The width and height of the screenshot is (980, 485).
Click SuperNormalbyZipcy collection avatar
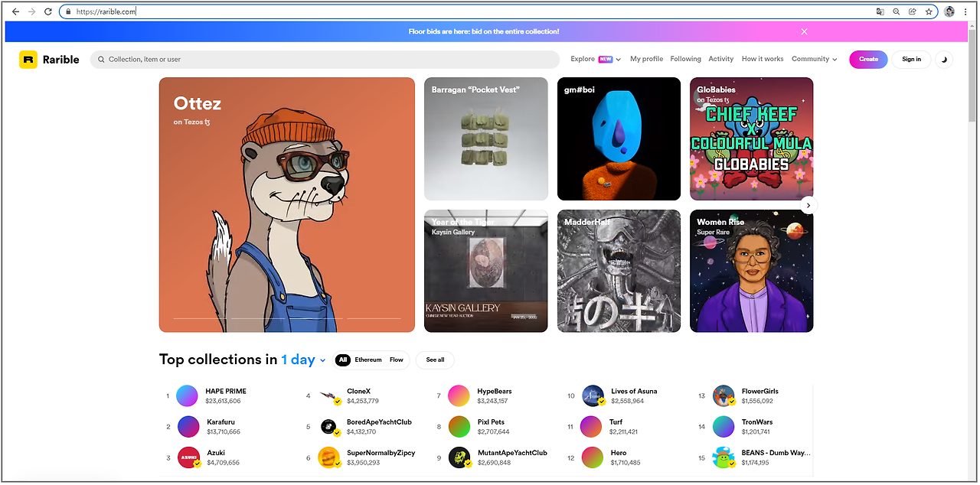(x=329, y=457)
